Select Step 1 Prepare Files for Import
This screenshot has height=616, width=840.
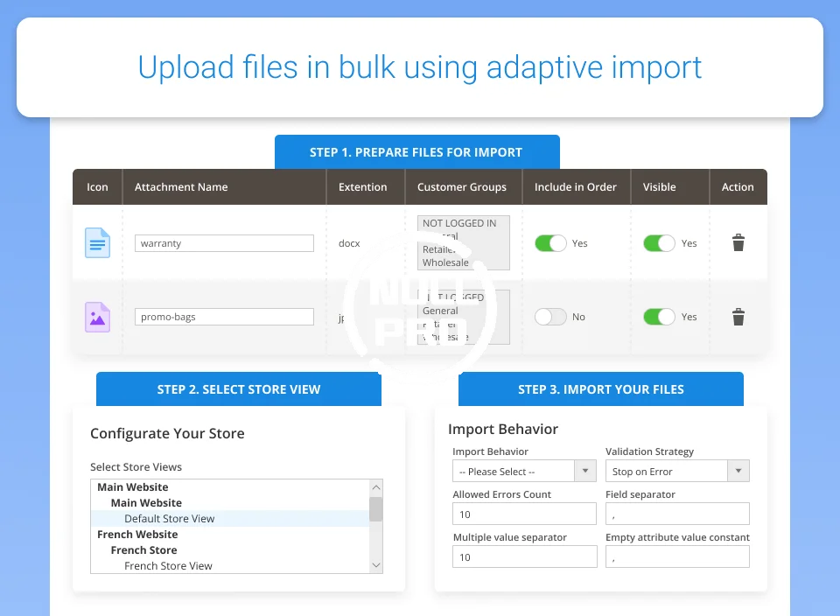pyautogui.click(x=416, y=152)
